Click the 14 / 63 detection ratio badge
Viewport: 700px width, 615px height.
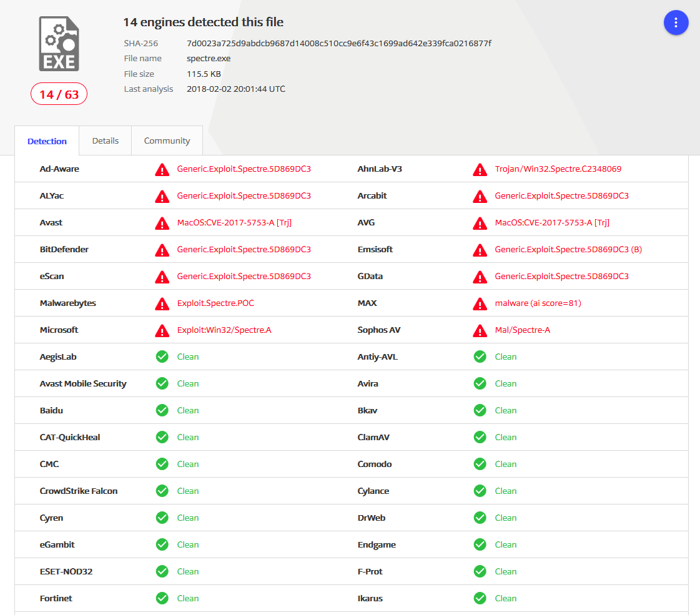coord(59,94)
